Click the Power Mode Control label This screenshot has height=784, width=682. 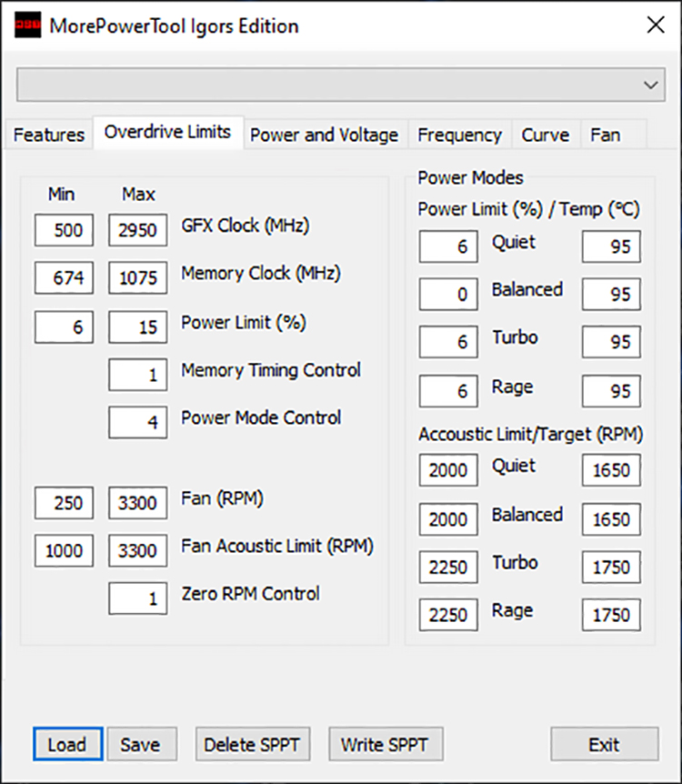pos(261,417)
